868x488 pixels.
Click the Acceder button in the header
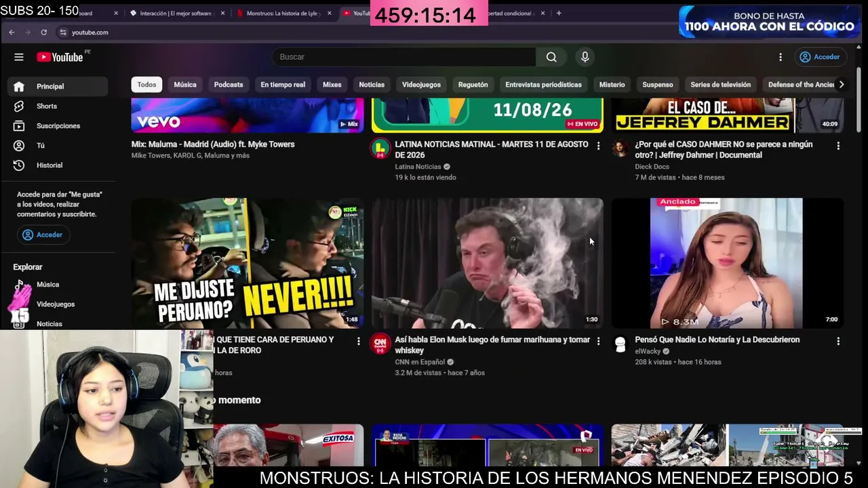coord(820,57)
